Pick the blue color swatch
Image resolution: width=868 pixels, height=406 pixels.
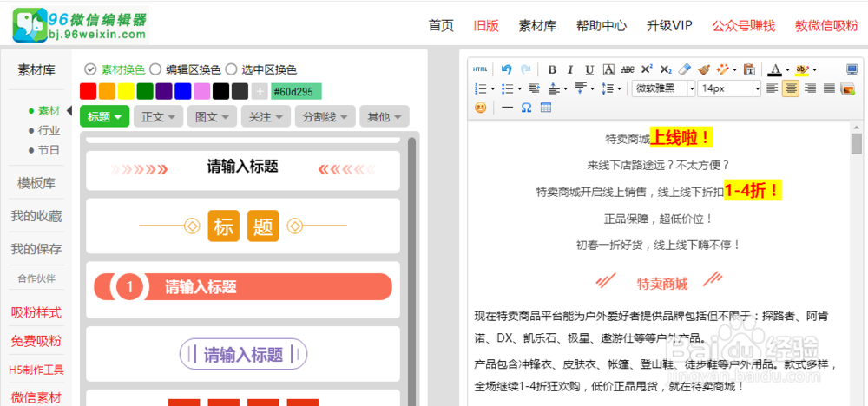182,91
